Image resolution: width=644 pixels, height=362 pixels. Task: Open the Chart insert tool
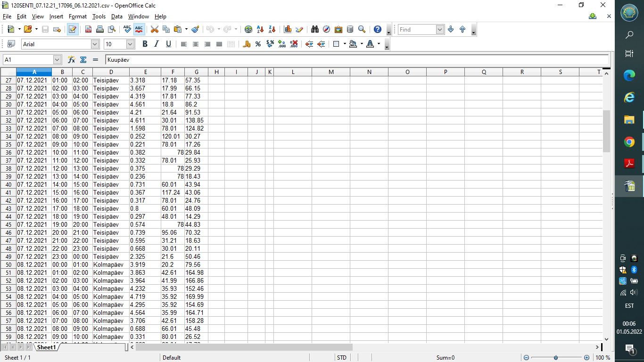288,29
